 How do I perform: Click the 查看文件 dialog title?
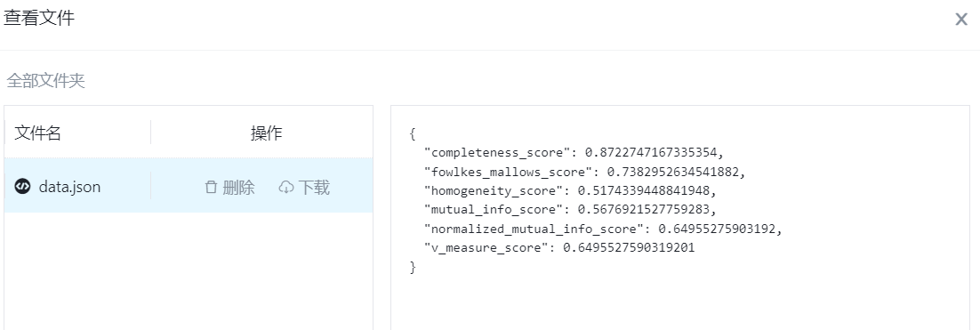(39, 18)
